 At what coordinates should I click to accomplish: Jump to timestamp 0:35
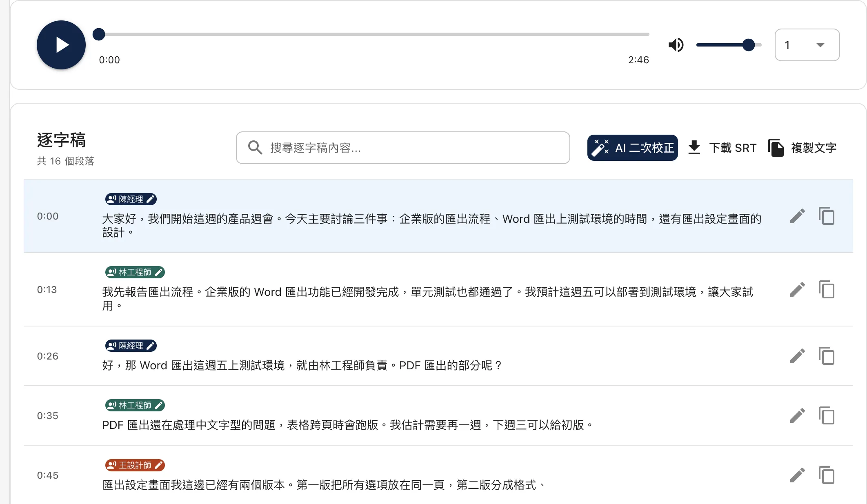point(47,416)
